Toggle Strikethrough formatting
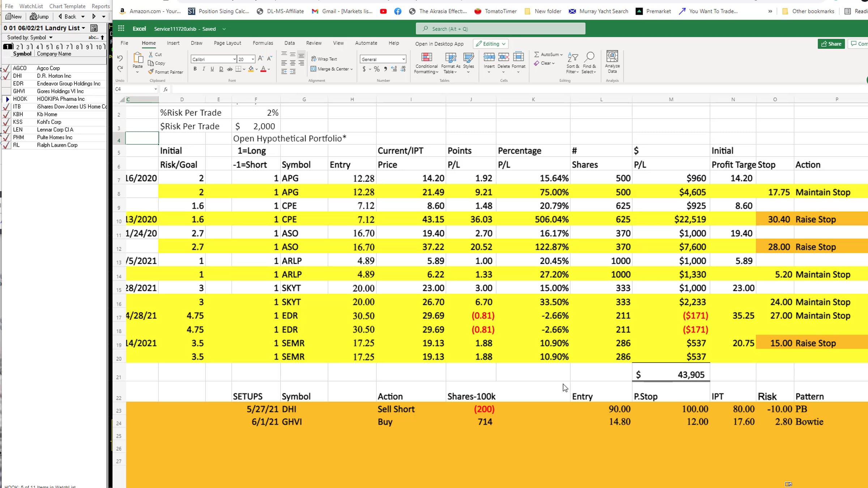This screenshot has height=488, width=868. click(x=230, y=69)
